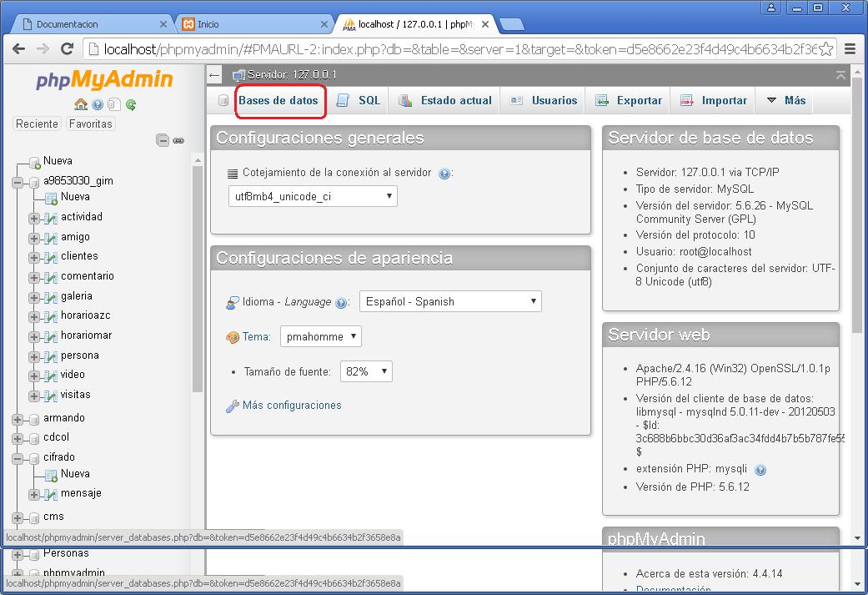Open the Más dropdown menu

[785, 100]
